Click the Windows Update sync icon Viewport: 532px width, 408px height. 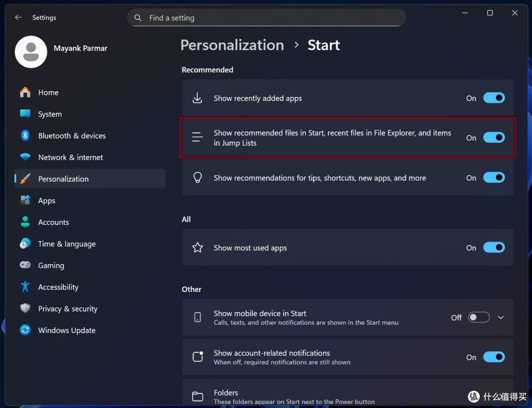pyautogui.click(x=25, y=330)
